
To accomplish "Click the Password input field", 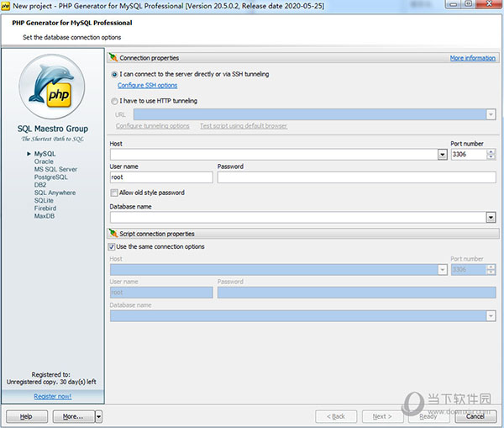I will (x=356, y=177).
